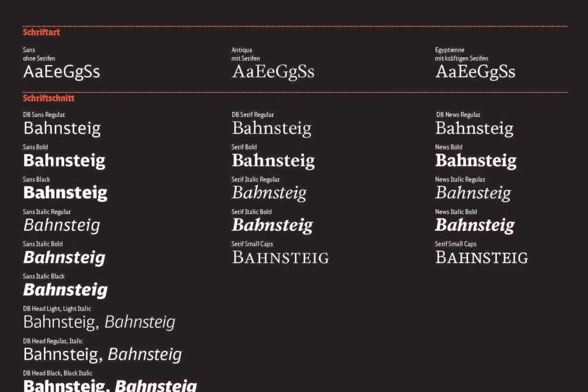Image resolution: width=588 pixels, height=392 pixels.
Task: Select the Egyptienne AaEeGgSs sample
Action: tap(475, 72)
